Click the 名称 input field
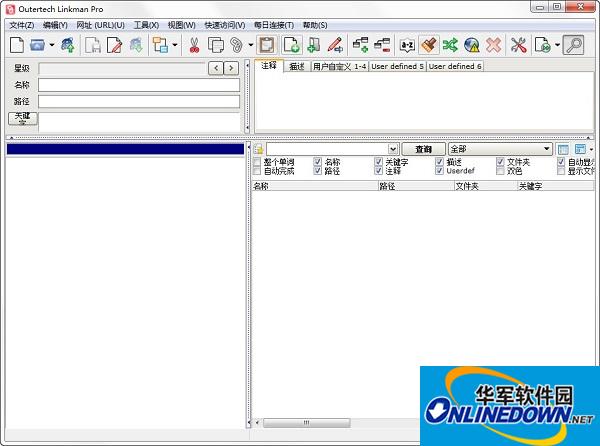 [x=139, y=85]
